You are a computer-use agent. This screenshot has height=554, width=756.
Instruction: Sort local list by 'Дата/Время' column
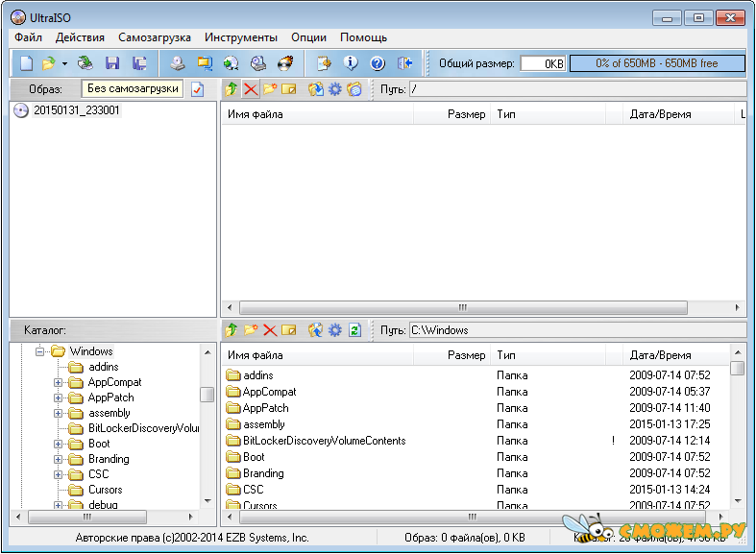pos(676,355)
